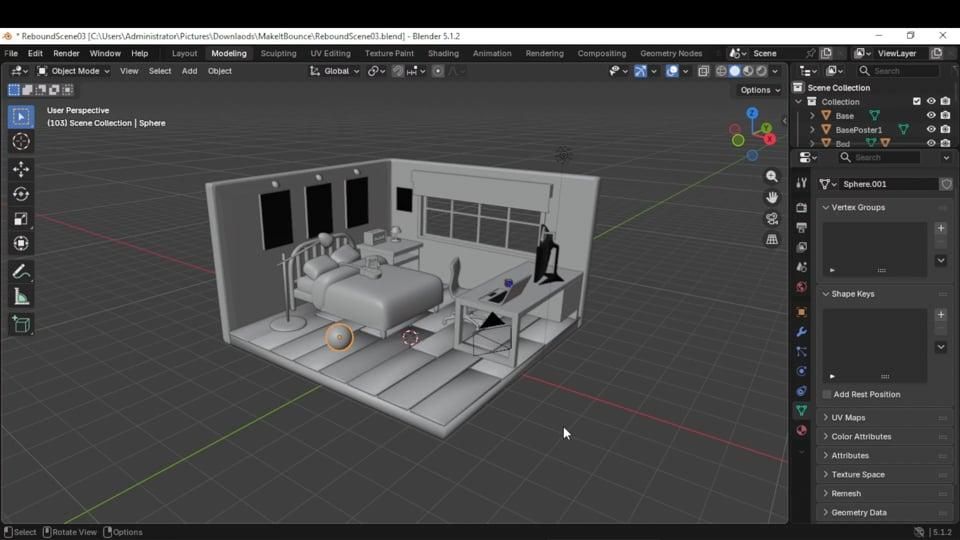Switch to rendered viewport shading
960x540 pixels.
tap(762, 71)
